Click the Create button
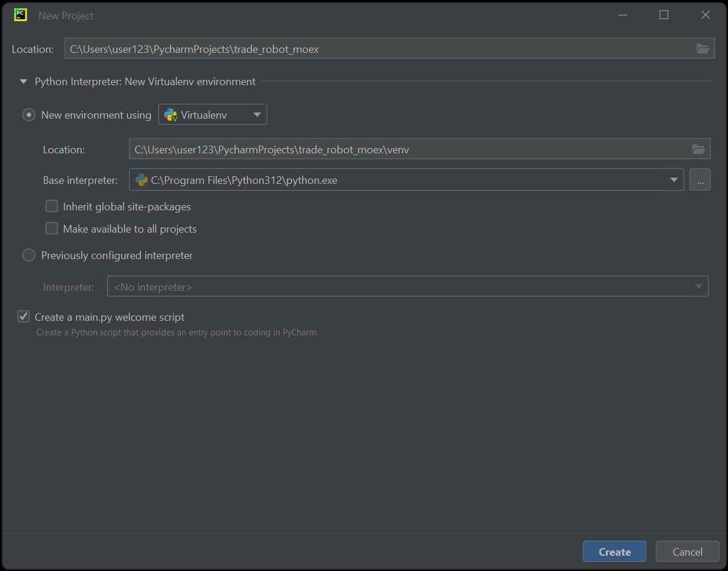728x571 pixels. [x=615, y=552]
